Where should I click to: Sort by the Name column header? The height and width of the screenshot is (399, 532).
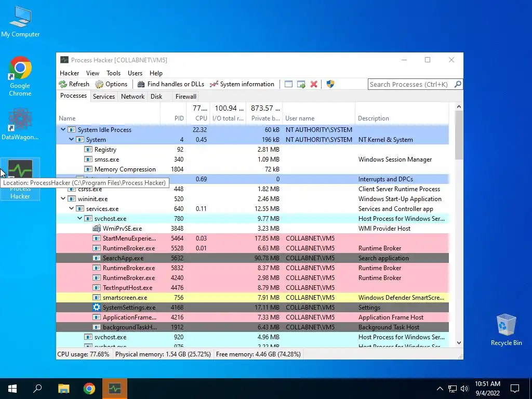108,118
